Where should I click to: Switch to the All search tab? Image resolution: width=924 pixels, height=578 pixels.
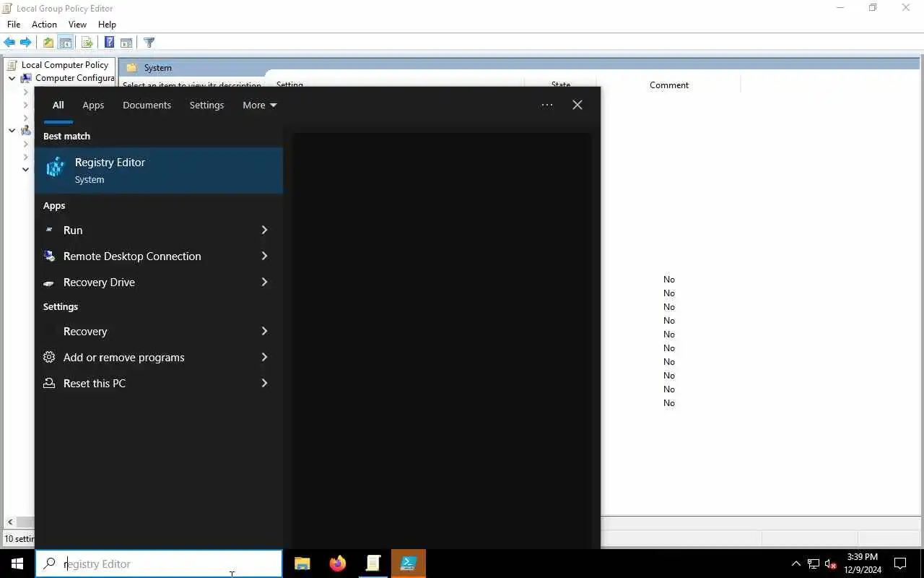click(x=58, y=105)
